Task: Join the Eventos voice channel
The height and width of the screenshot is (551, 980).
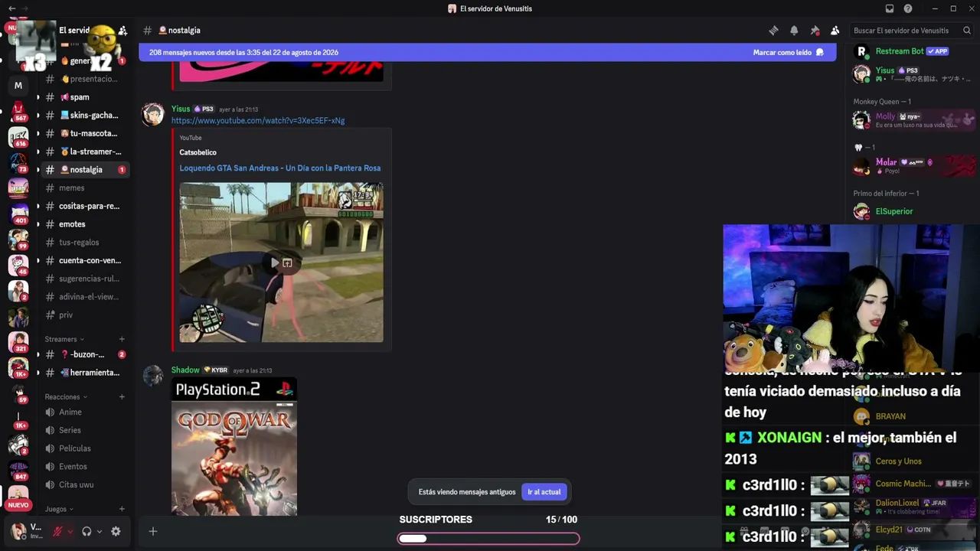Action: coord(83,467)
